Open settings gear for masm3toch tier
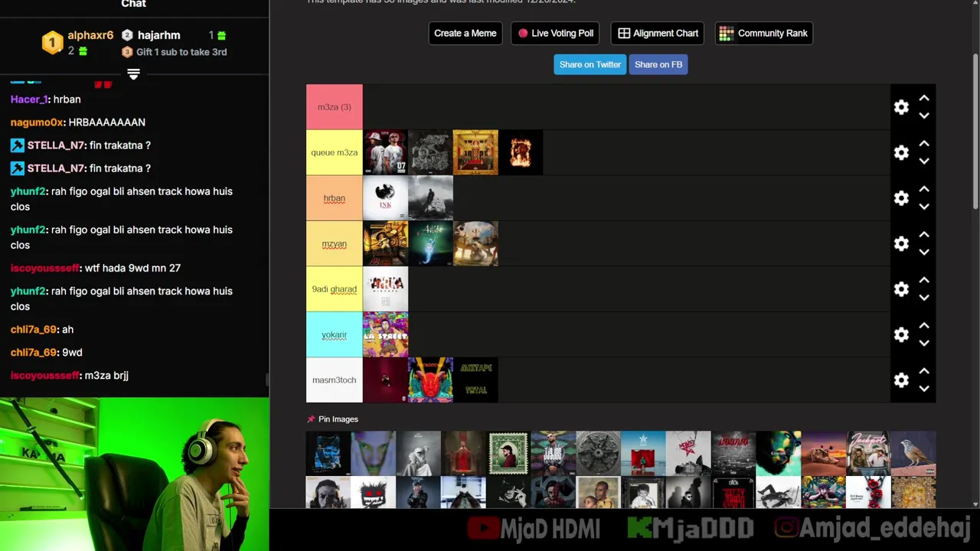Viewport: 980px width, 551px height. pyautogui.click(x=901, y=380)
